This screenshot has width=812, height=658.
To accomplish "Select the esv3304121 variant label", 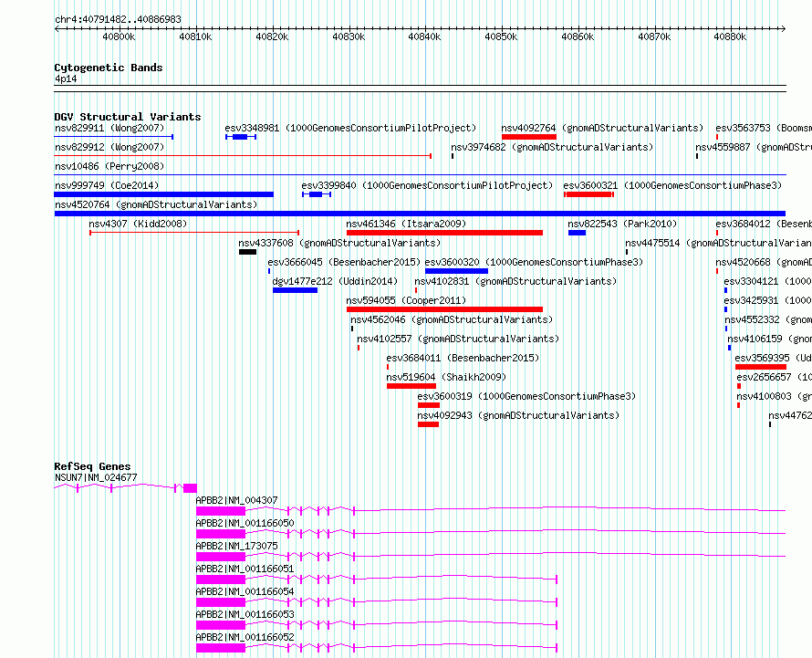I will click(767, 281).
